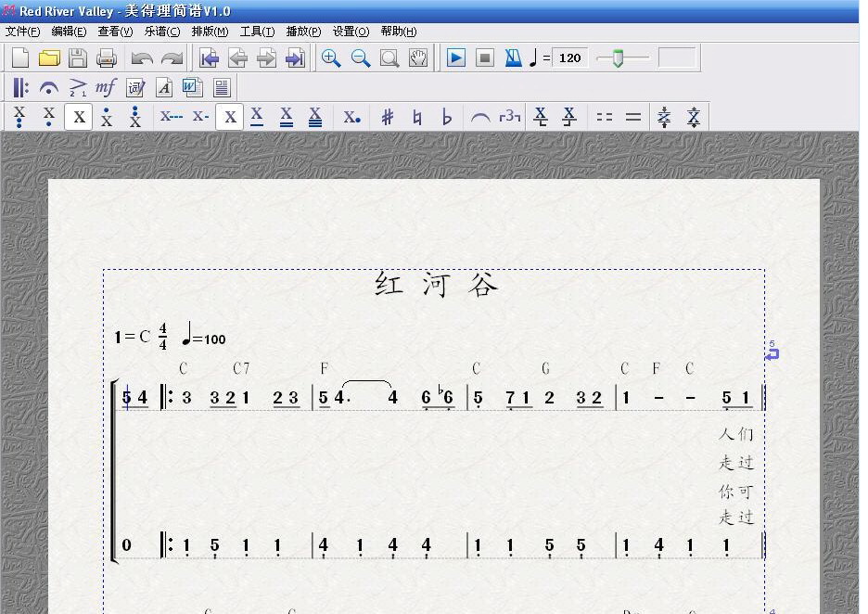This screenshot has height=614, width=868.
Task: Print the score
Action: click(x=107, y=58)
